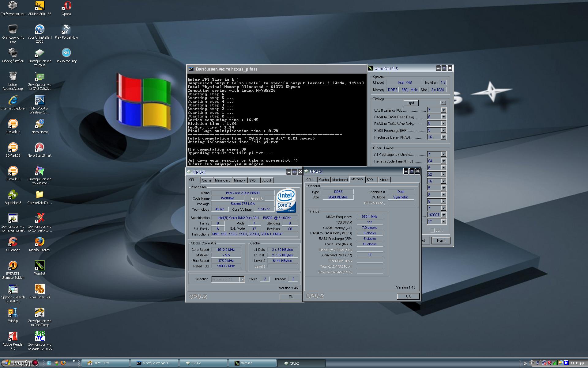Select the 40°C 33°C temperature taskbar item

[x=105, y=363]
